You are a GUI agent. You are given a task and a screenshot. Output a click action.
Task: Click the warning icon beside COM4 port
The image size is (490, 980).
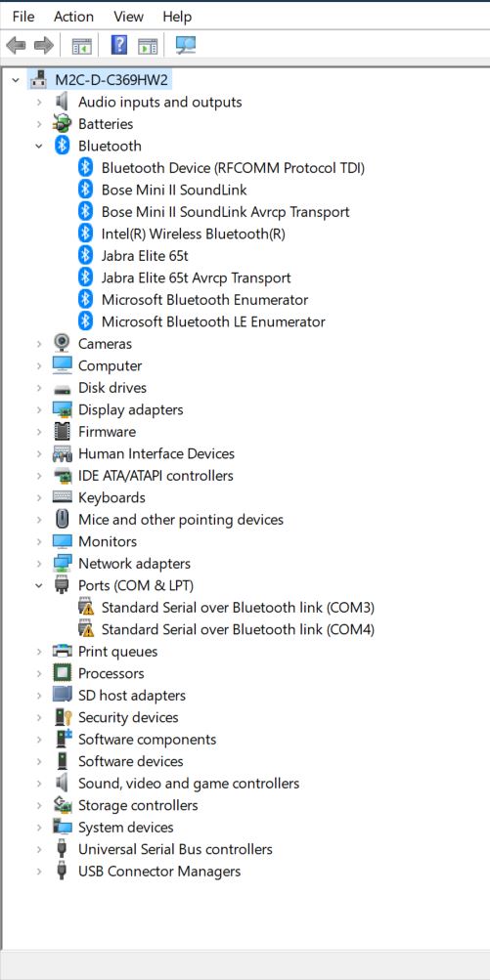point(86,629)
